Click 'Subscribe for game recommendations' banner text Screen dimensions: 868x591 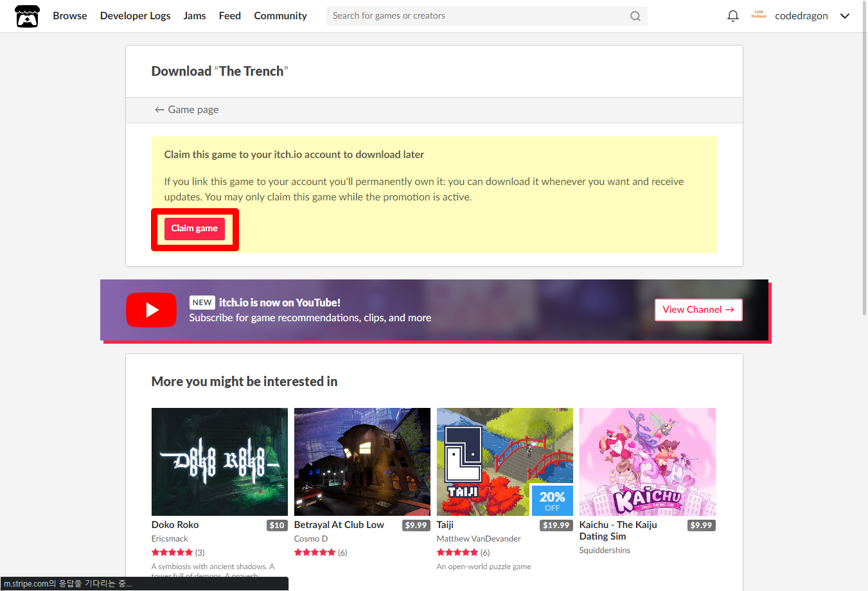(310, 318)
